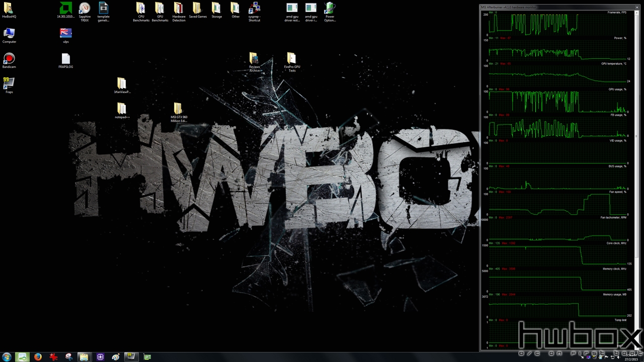The image size is (644, 362).
Task: Click the GPU usage, % graph
Action: pyautogui.click(x=557, y=102)
